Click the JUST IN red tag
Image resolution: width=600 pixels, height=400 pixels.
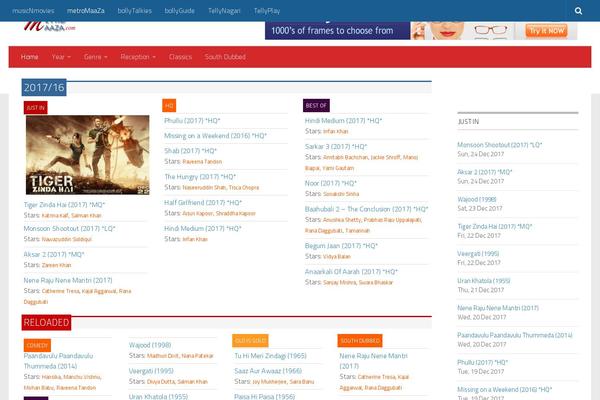pos(36,108)
